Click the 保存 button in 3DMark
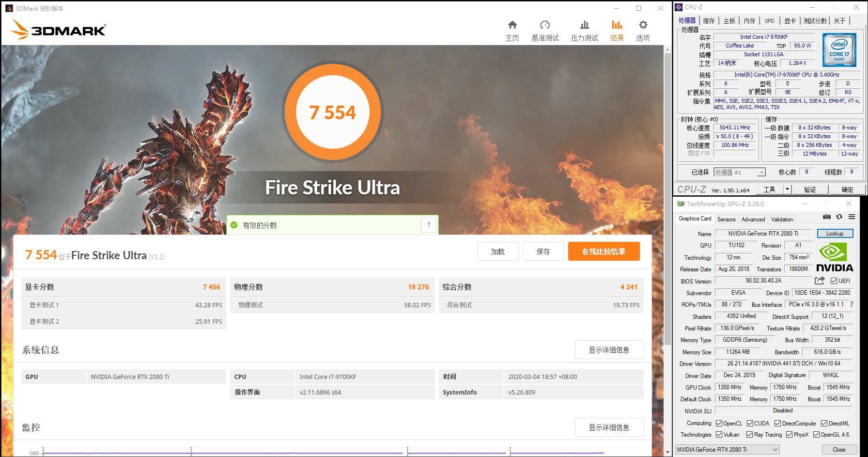The image size is (868, 457). tap(543, 252)
